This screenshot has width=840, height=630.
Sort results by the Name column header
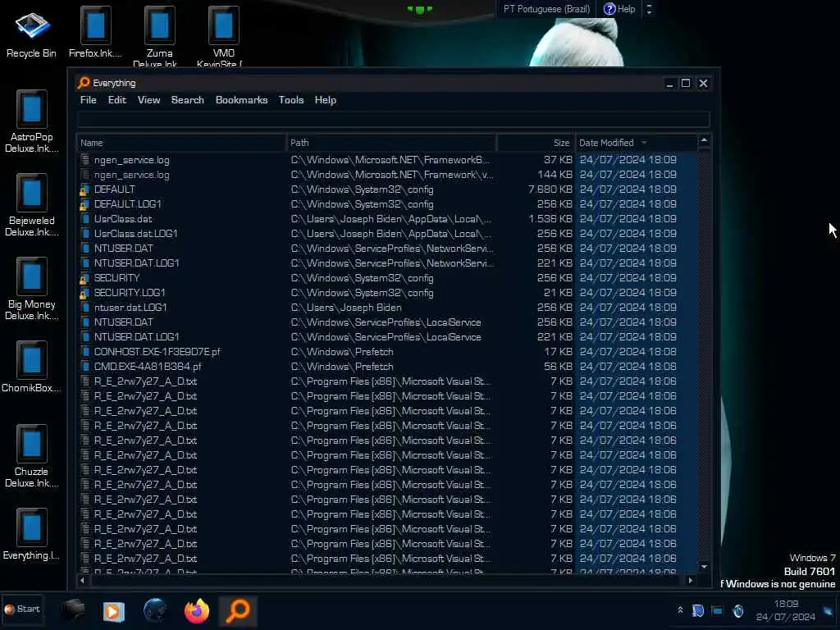pos(181,143)
